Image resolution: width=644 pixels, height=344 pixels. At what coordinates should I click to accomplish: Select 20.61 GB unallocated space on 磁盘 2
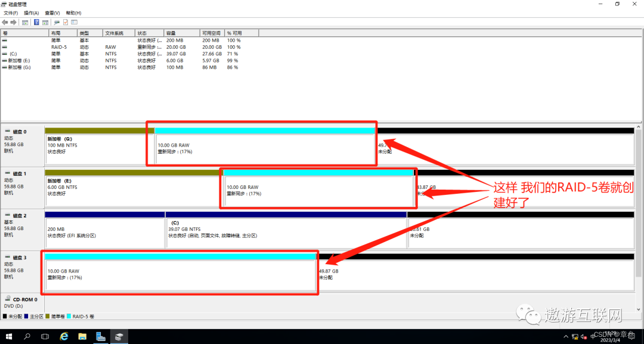[521, 230]
